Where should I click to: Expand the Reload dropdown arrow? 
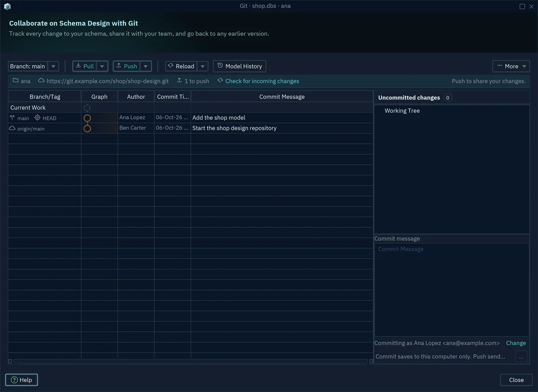point(202,66)
